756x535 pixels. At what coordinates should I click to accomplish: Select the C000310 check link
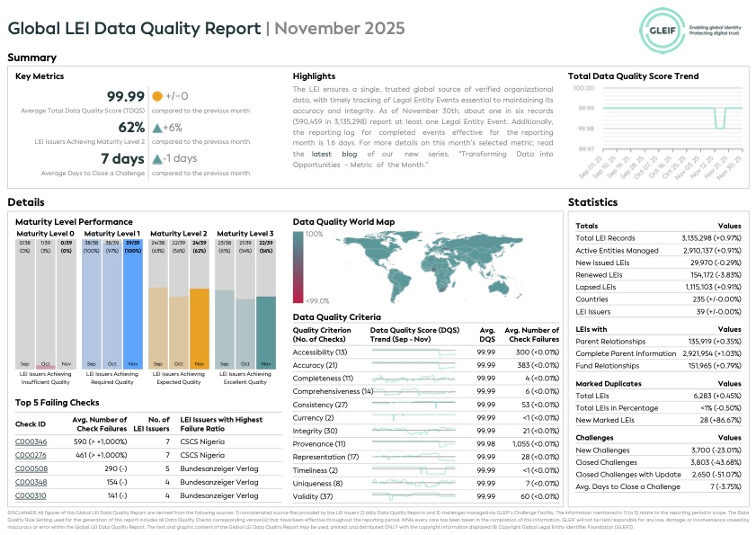pos(30,495)
